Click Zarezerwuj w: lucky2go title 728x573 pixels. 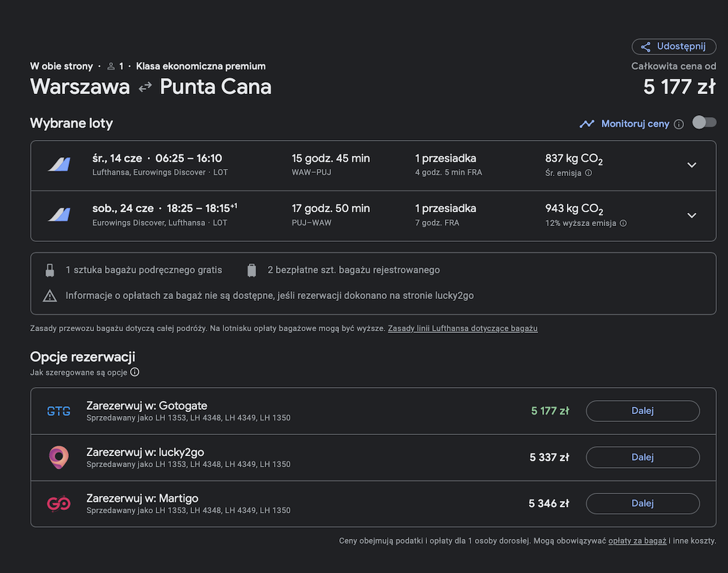[145, 452]
